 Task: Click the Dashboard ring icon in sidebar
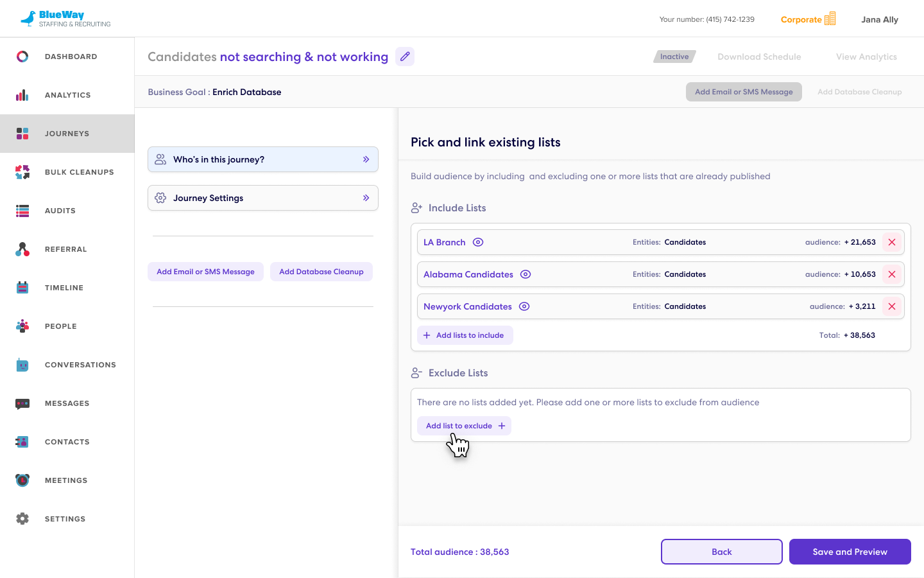pos(22,57)
